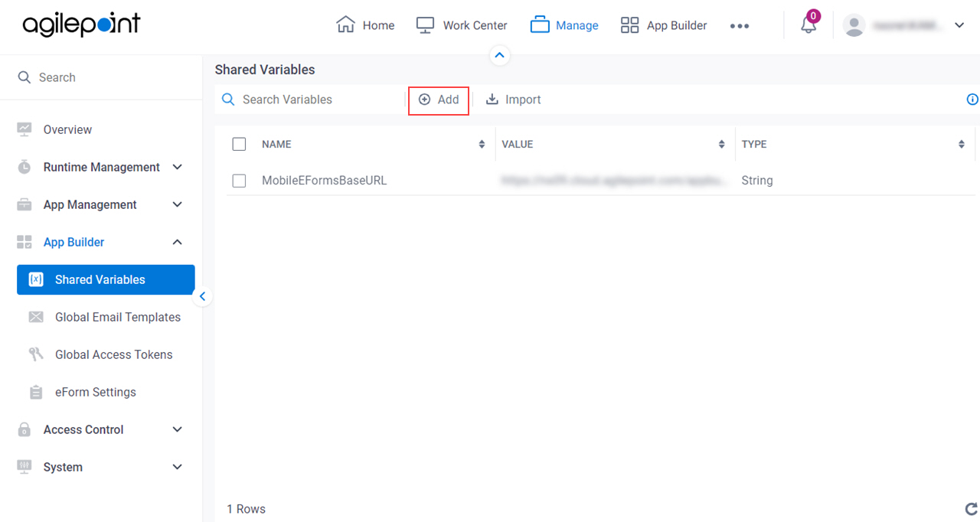
Task: Click the App Management briefcase icon
Action: (24, 204)
